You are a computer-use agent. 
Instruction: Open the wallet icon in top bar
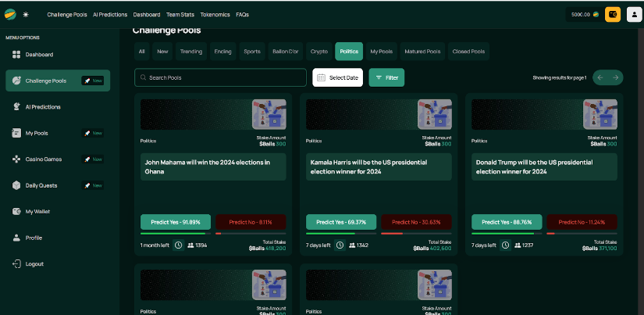613,14
